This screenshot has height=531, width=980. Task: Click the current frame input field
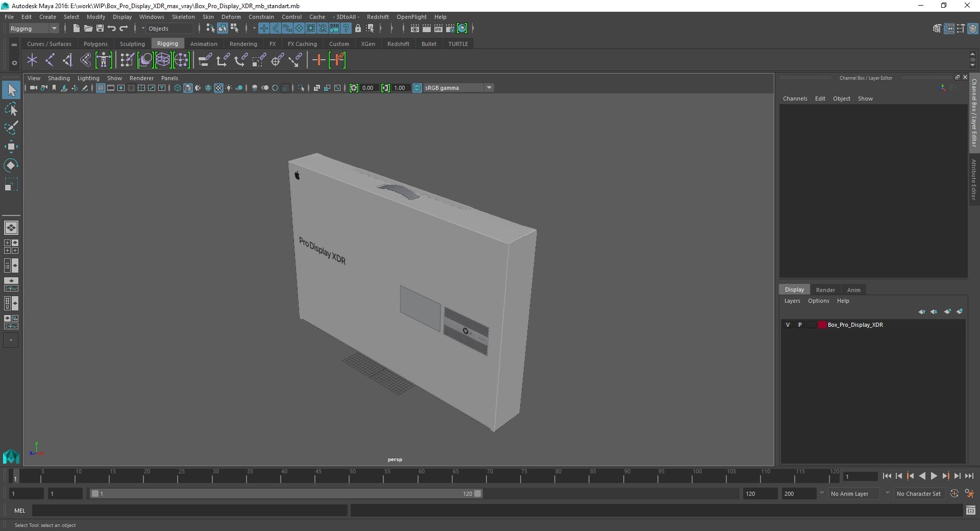pyautogui.click(x=860, y=476)
